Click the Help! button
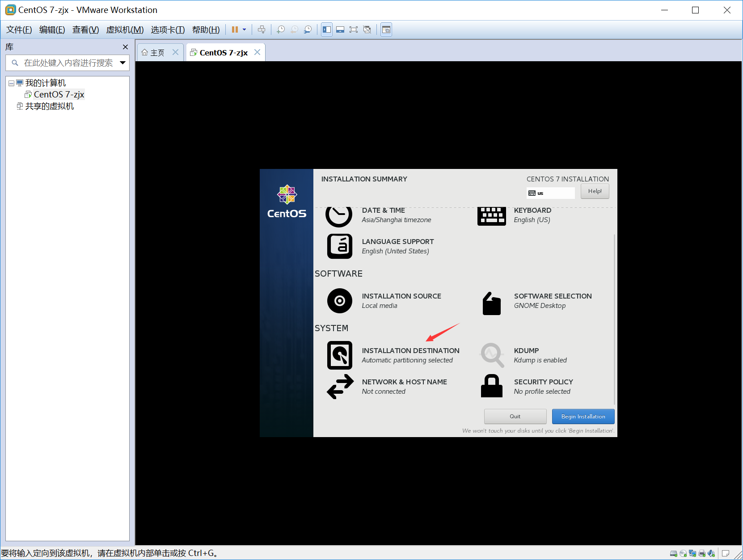The image size is (743, 560). point(595,191)
